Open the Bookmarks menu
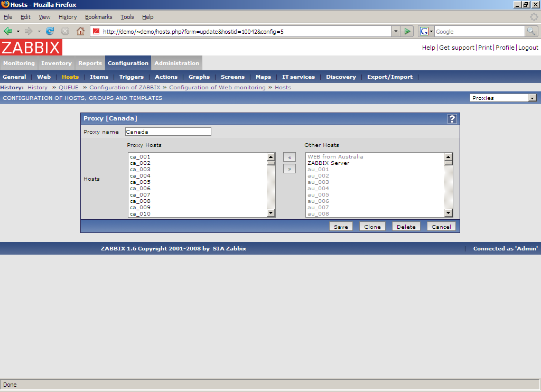The width and height of the screenshot is (541, 392). [99, 17]
